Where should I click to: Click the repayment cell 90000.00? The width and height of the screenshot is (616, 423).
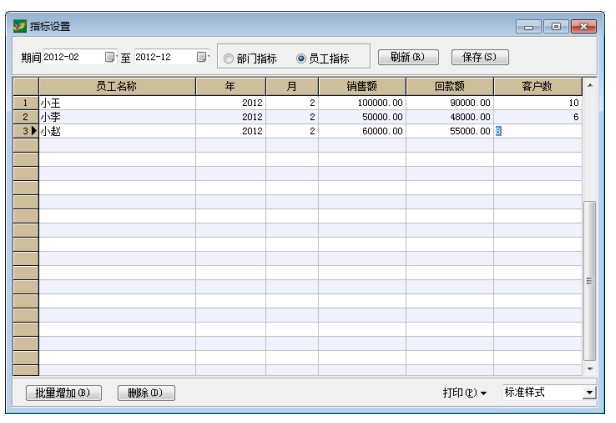click(x=449, y=103)
